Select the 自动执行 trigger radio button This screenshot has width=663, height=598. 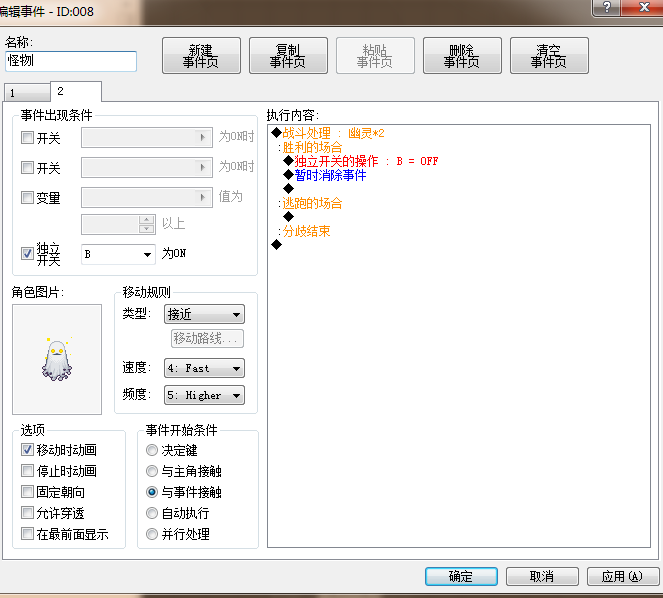[152, 513]
